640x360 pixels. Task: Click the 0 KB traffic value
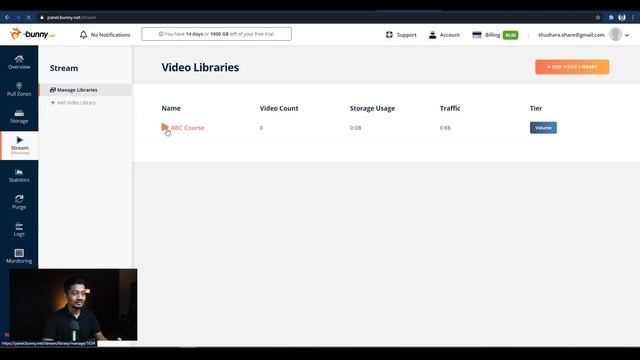click(x=445, y=128)
